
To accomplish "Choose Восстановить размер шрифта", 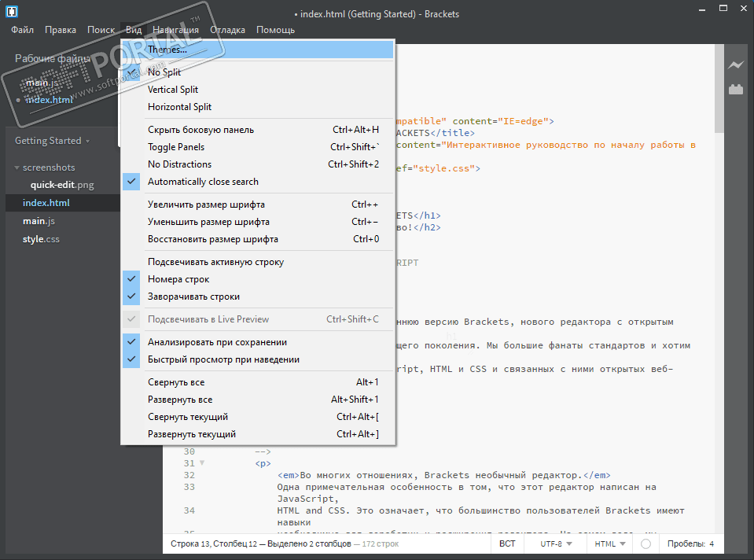I will [x=258, y=239].
